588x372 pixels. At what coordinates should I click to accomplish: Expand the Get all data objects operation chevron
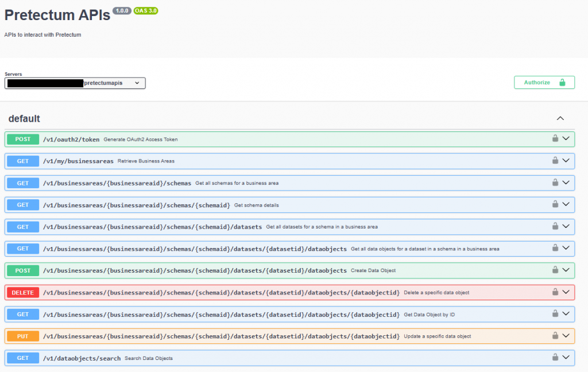pos(566,248)
